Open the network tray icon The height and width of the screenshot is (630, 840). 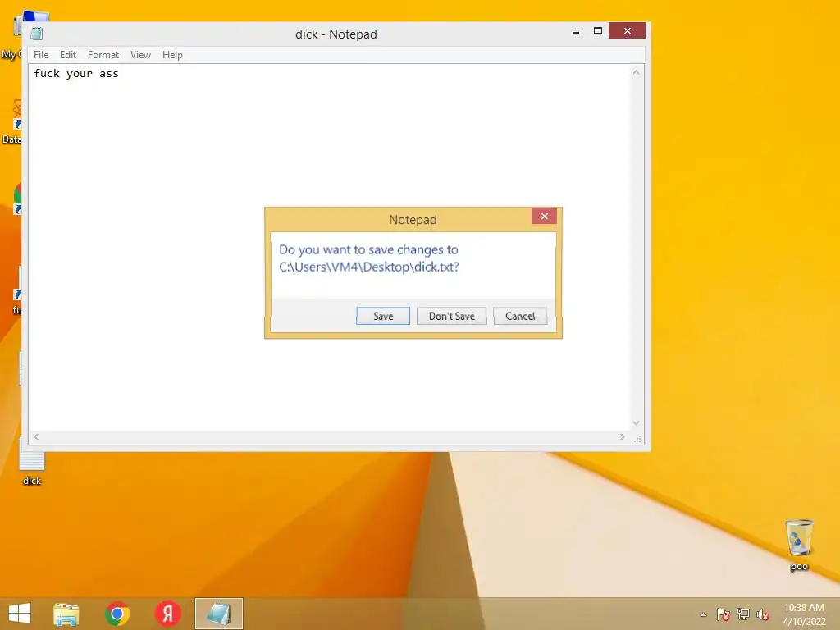[743, 614]
